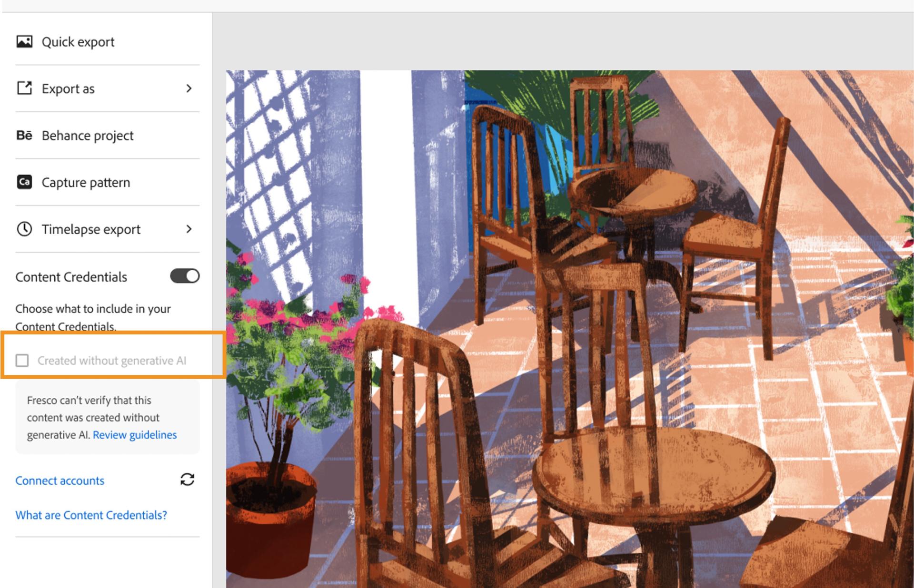Choose Capture pattern from the menu
This screenshot has width=914, height=588.
coord(86,182)
